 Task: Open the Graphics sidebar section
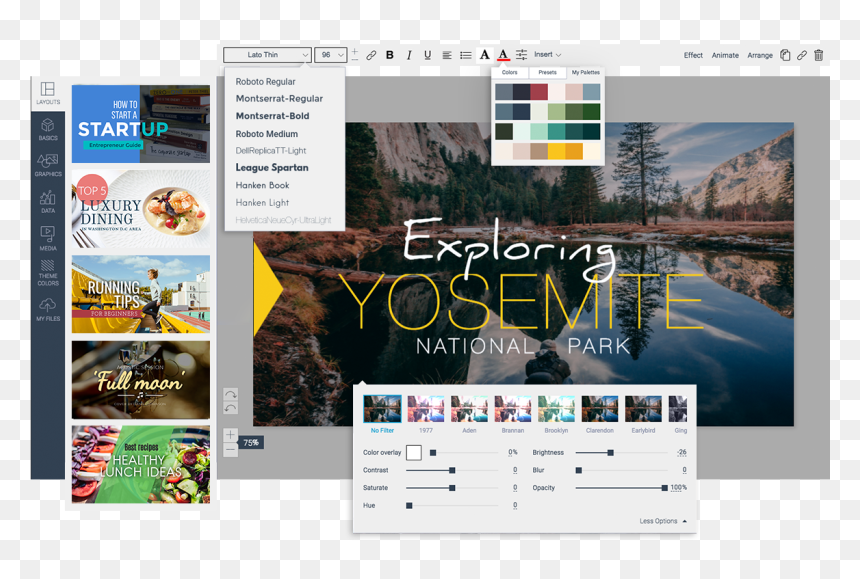tap(48, 165)
